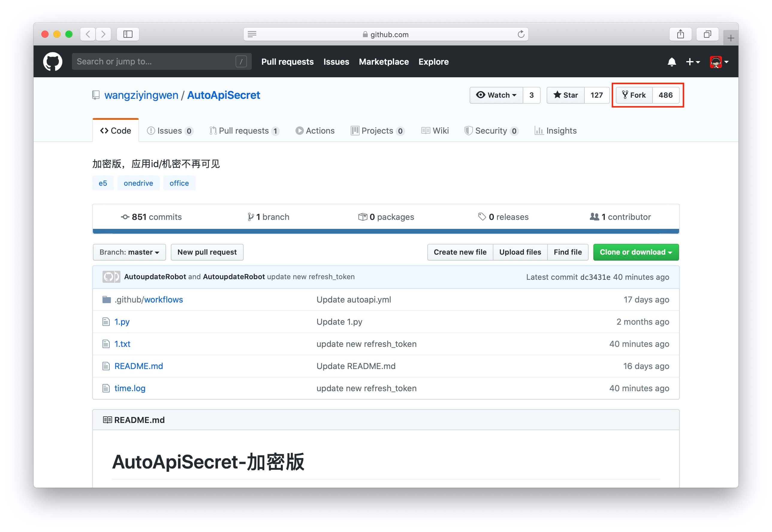View the 127 stargazers count

(x=596, y=95)
